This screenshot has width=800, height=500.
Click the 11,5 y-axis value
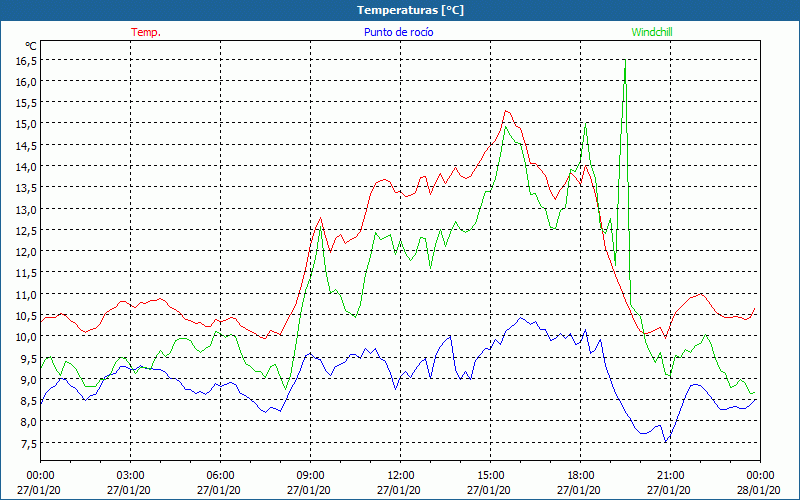(27, 273)
